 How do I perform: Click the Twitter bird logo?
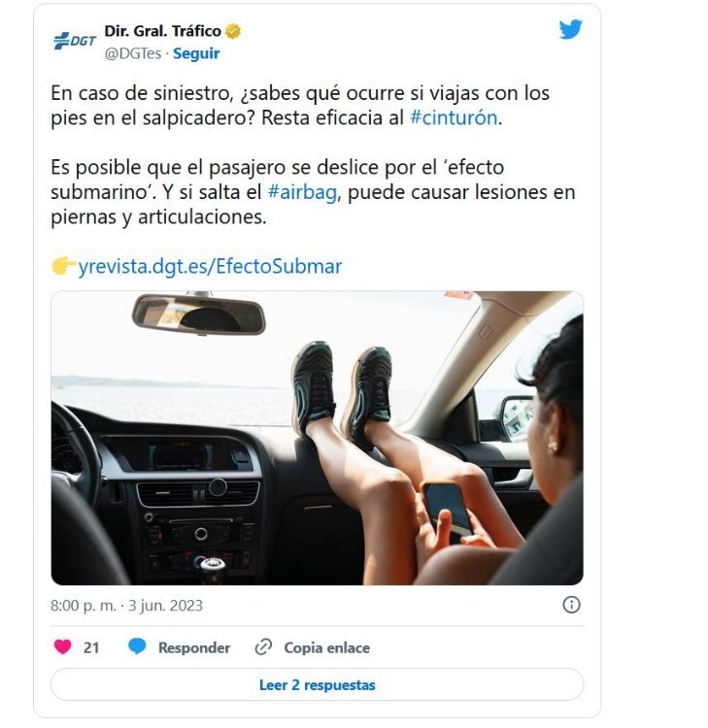click(570, 29)
